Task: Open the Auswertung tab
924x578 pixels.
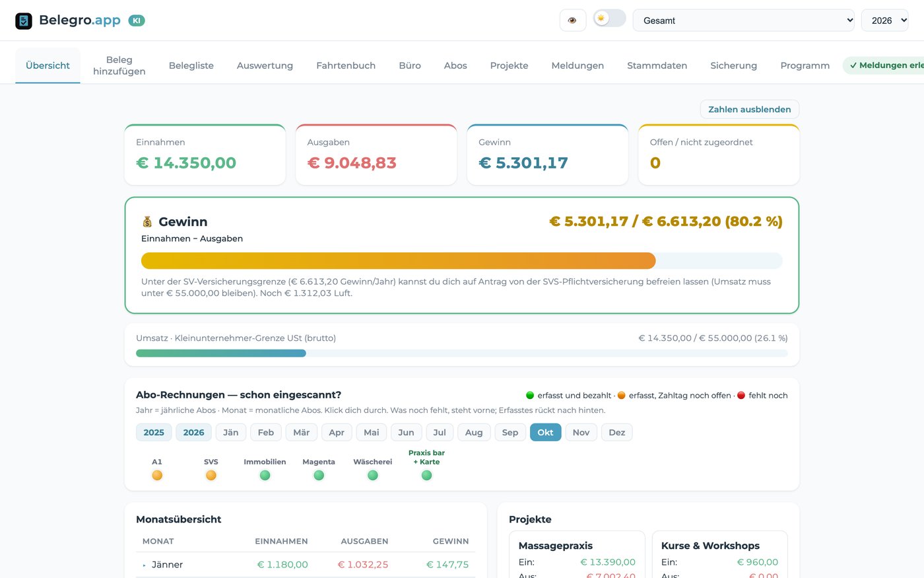Action: click(265, 65)
